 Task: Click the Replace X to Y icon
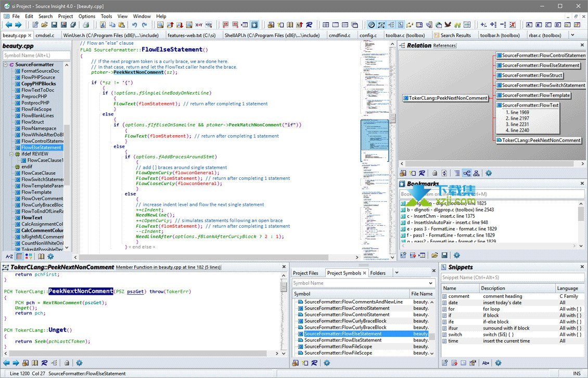click(199, 25)
